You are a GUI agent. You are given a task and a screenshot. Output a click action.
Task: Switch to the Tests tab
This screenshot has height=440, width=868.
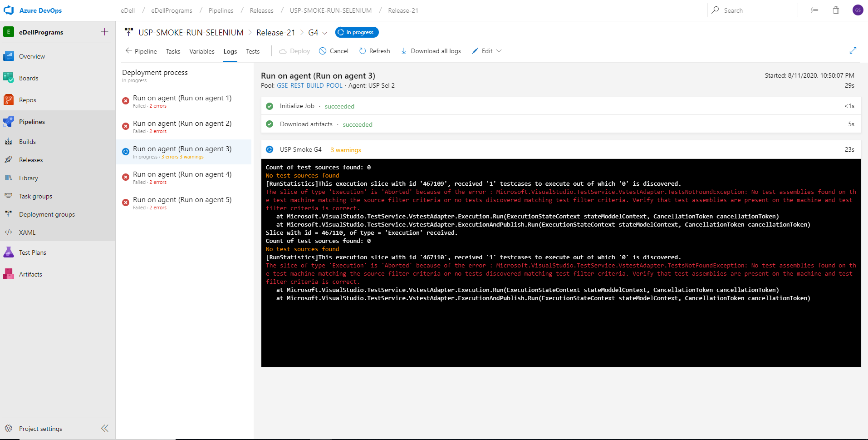[x=253, y=51]
